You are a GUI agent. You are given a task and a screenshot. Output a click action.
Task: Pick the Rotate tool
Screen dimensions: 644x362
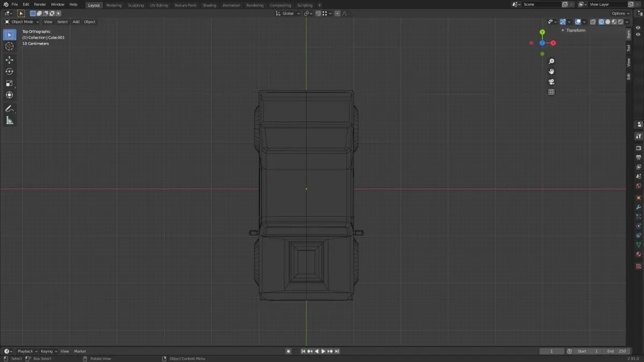[9, 71]
